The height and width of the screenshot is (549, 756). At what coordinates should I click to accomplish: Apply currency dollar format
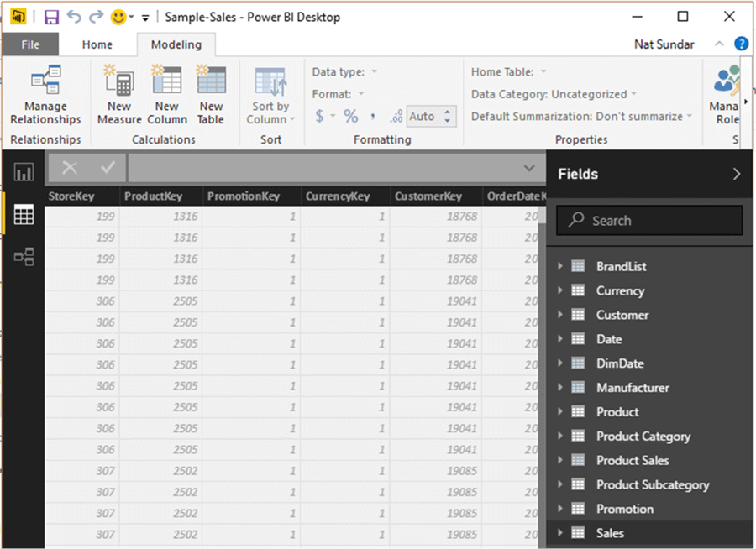319,116
